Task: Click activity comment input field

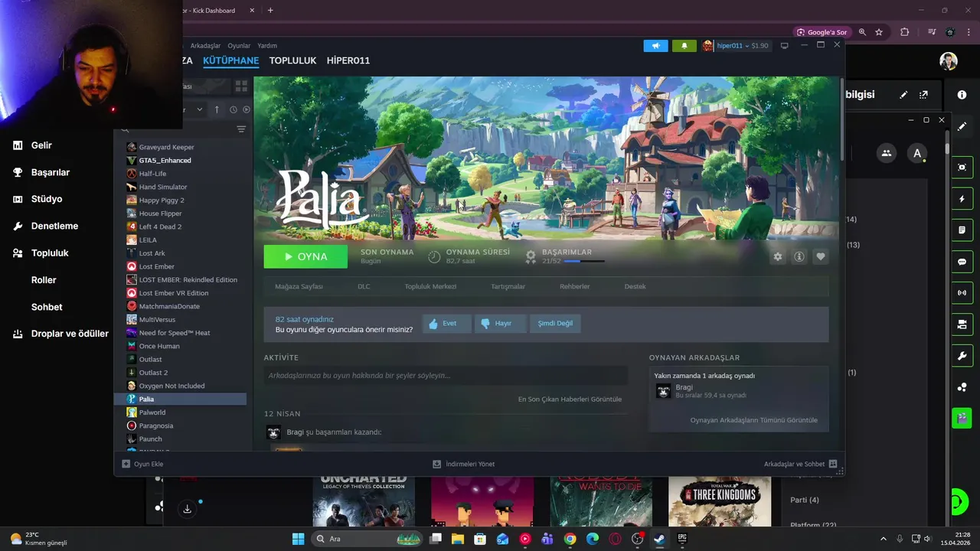Action: [x=446, y=375]
